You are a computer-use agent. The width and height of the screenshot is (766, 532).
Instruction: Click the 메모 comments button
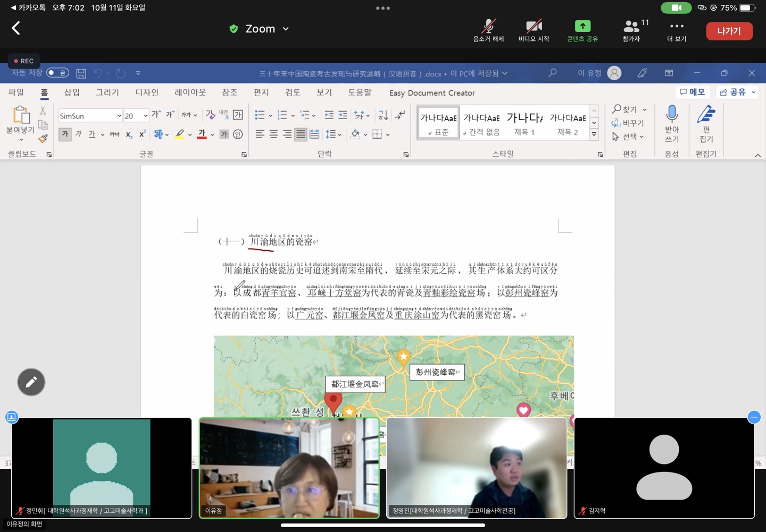(693, 92)
